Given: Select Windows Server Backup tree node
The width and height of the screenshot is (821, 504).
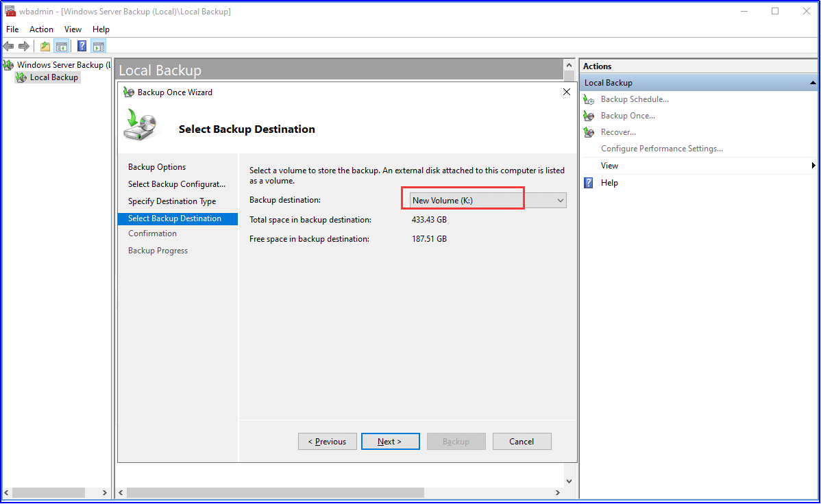Looking at the screenshot, I should click(63, 65).
